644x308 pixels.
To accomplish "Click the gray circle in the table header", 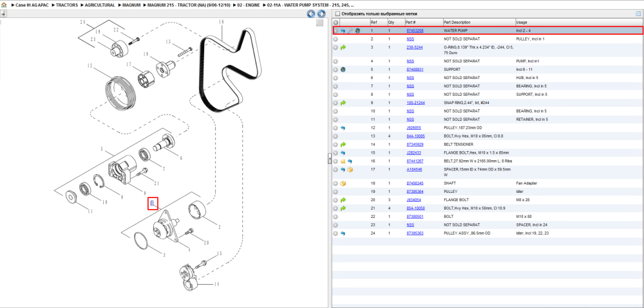I will click(x=336, y=22).
